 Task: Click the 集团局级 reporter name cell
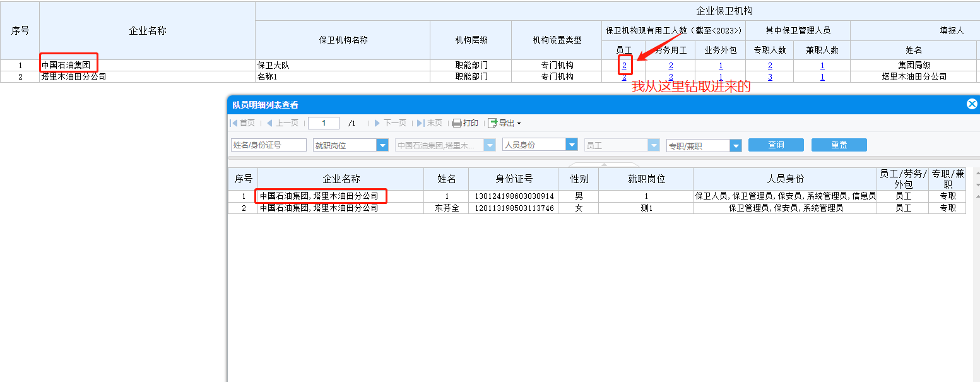(914, 66)
